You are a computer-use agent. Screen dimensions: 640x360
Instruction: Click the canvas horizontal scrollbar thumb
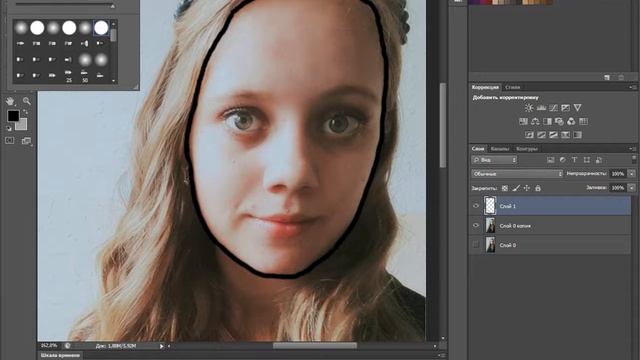315,346
